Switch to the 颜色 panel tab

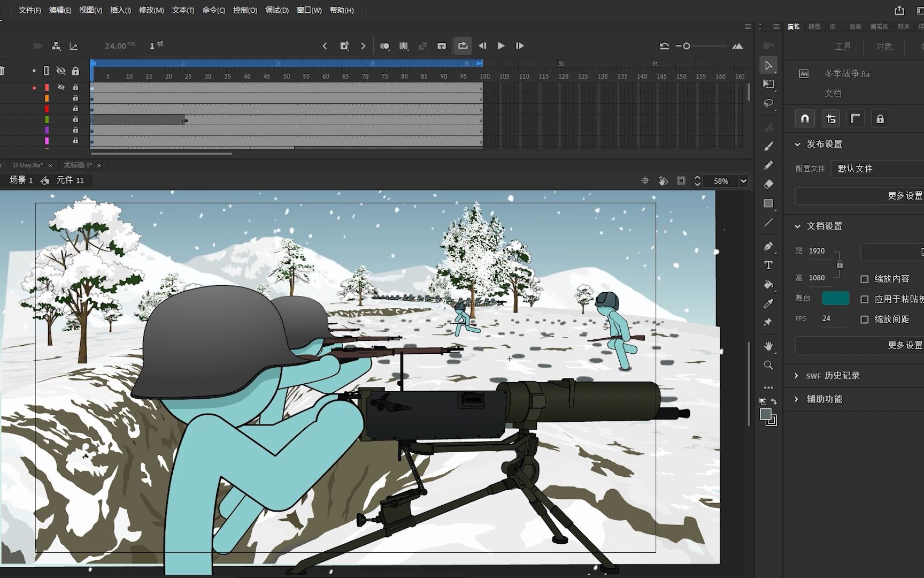pos(814,26)
